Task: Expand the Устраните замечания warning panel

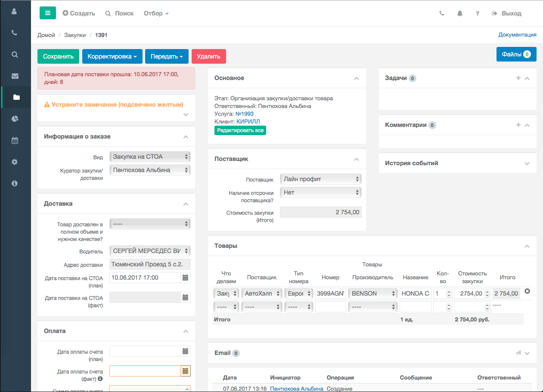Action: [186, 114]
